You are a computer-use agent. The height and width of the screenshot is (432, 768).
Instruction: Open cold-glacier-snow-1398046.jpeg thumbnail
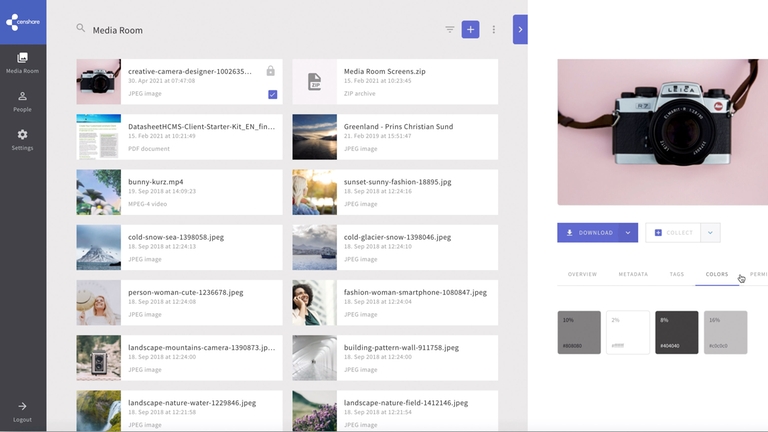314,247
